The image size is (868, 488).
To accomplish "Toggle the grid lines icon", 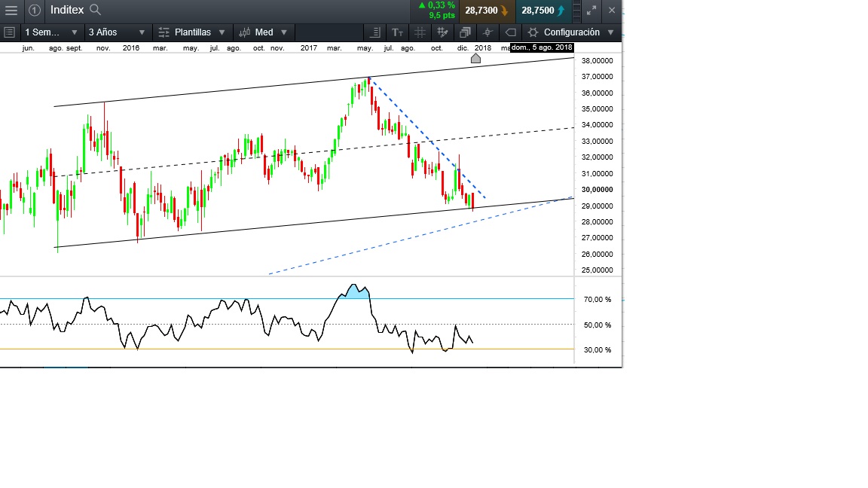I will coord(420,32).
